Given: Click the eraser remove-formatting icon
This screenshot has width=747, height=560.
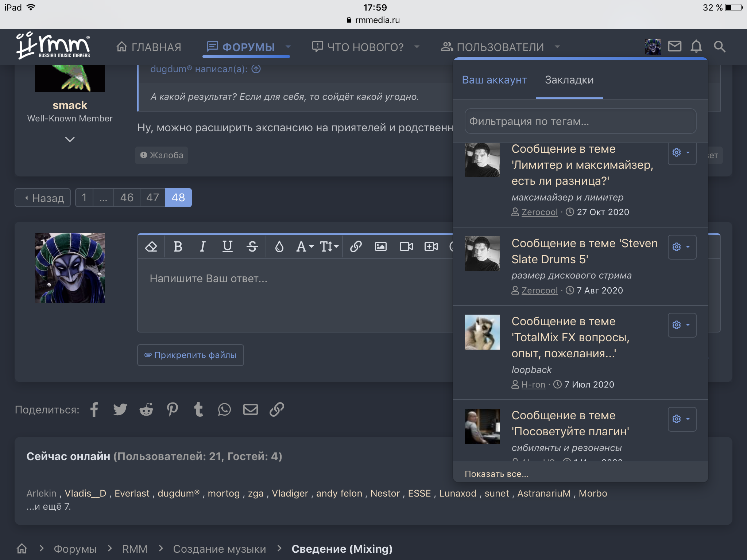Looking at the screenshot, I should point(151,247).
